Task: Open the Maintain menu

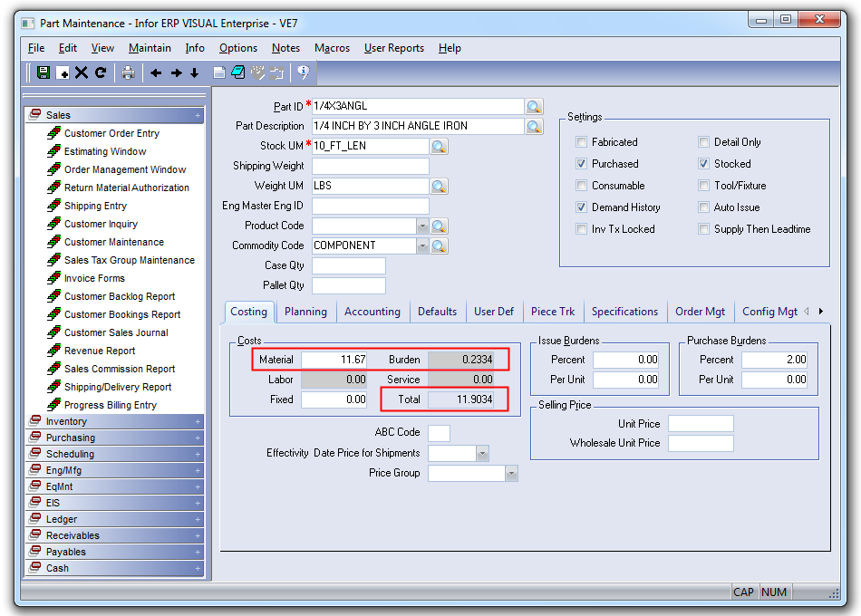Action: coord(150,48)
